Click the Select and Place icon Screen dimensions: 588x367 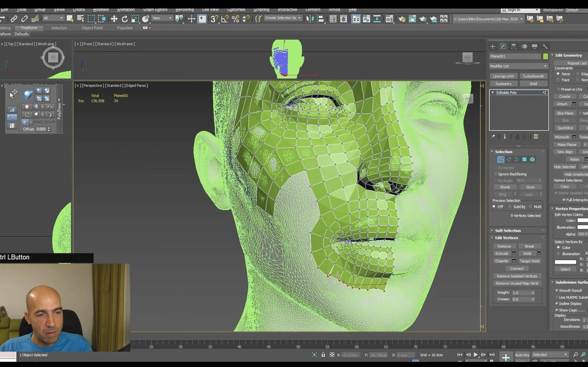[146, 18]
